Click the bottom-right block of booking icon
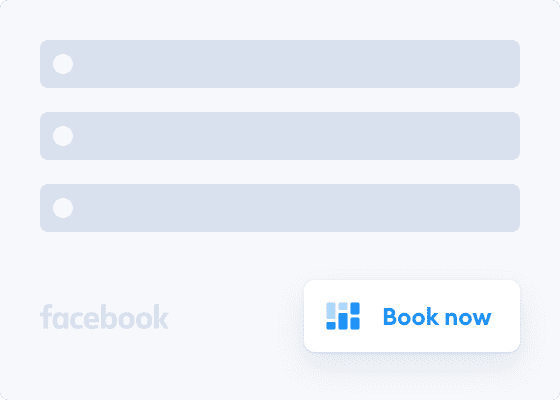The width and height of the screenshot is (560, 400). [x=355, y=323]
